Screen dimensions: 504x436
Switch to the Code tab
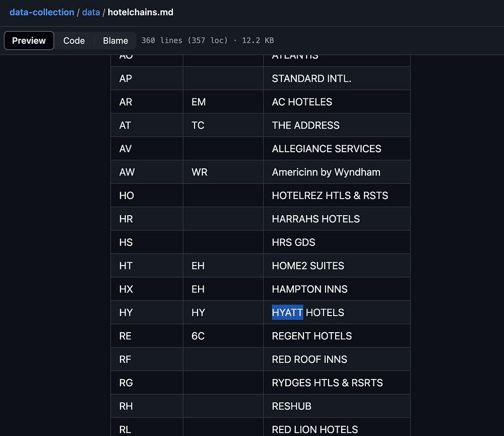74,40
